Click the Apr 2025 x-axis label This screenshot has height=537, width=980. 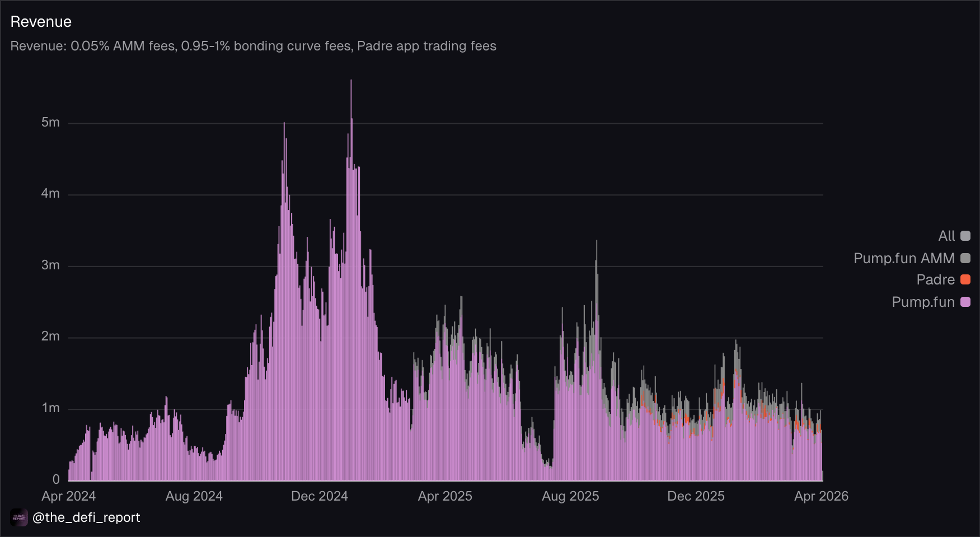pos(445,496)
